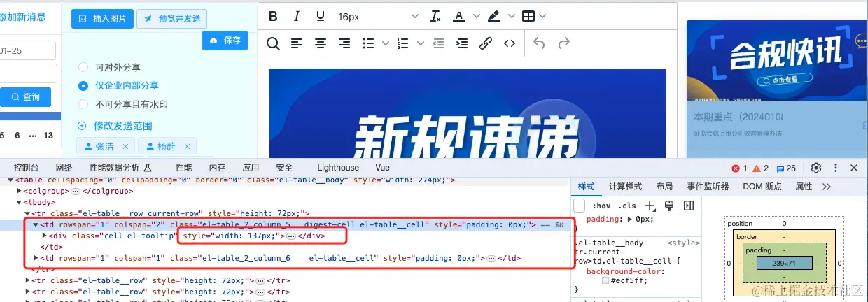The image size is (868, 302).
Task: Click the 修改发送范围 link
Action: (x=115, y=126)
